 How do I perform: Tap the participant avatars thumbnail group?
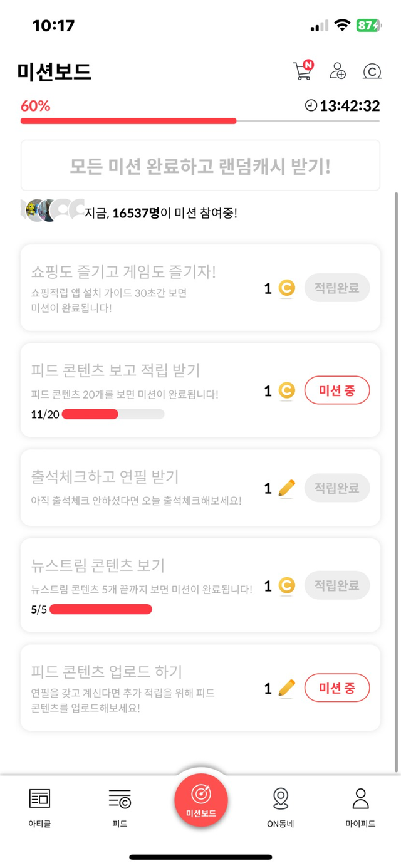pyautogui.click(x=53, y=210)
